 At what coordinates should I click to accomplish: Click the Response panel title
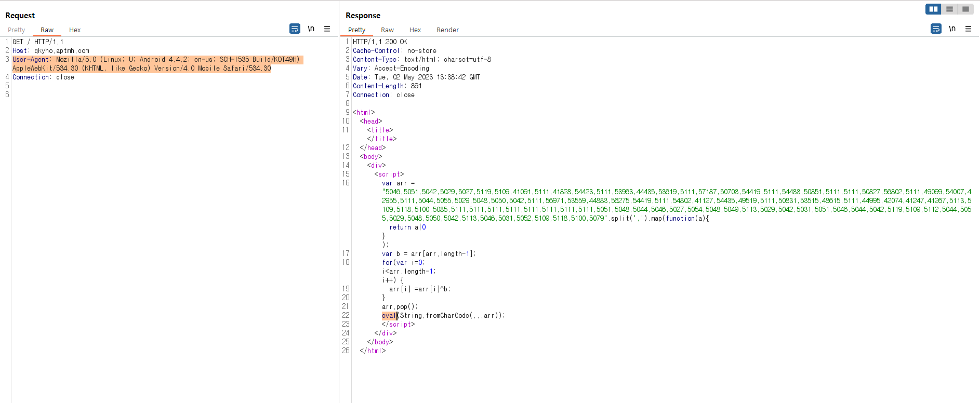(363, 16)
